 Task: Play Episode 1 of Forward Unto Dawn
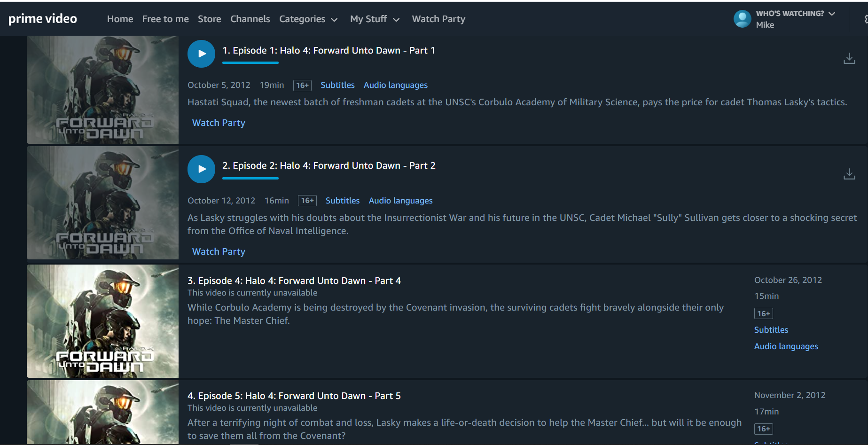coord(201,54)
